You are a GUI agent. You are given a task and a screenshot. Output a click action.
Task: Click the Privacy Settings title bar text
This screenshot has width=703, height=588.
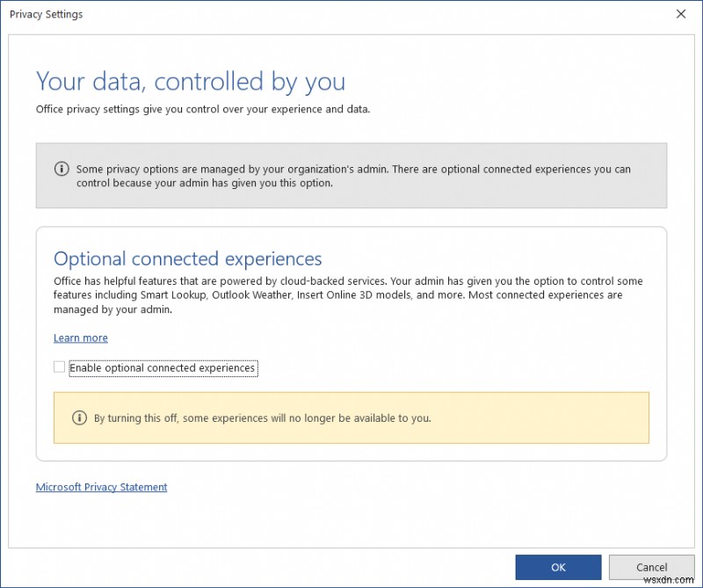tap(46, 14)
